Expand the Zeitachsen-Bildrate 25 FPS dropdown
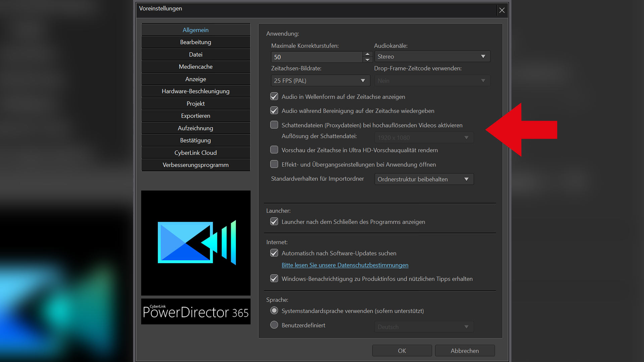The width and height of the screenshot is (644, 362). pyautogui.click(x=320, y=80)
